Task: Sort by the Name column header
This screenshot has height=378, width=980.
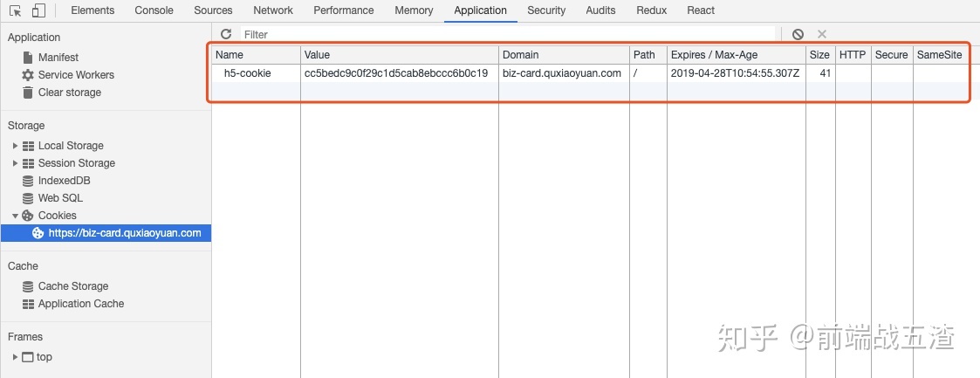Action: click(257, 55)
